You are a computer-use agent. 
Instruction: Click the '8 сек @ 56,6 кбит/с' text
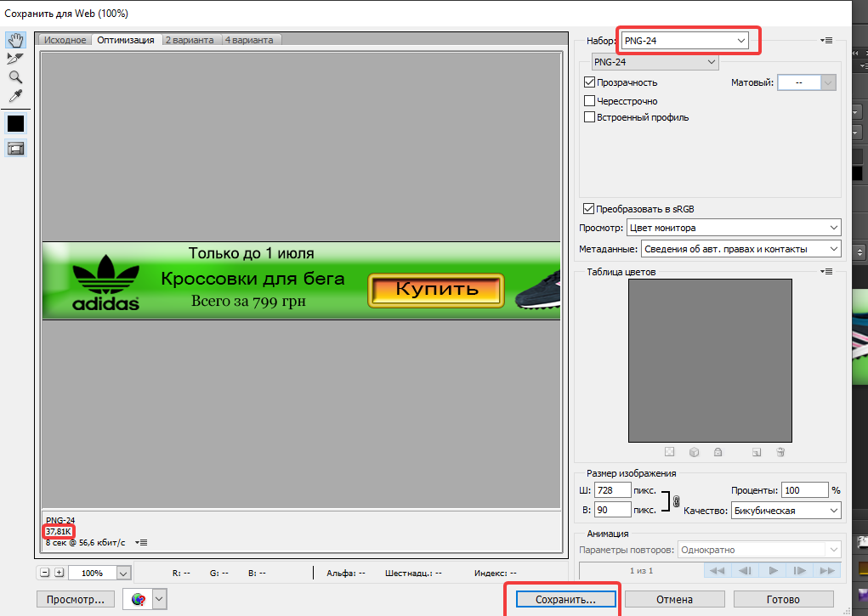point(86,542)
